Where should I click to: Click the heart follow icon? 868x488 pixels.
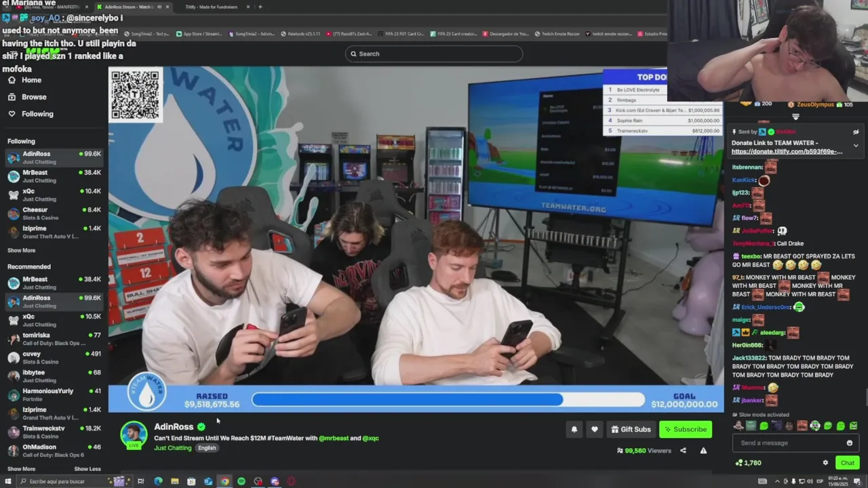point(595,429)
